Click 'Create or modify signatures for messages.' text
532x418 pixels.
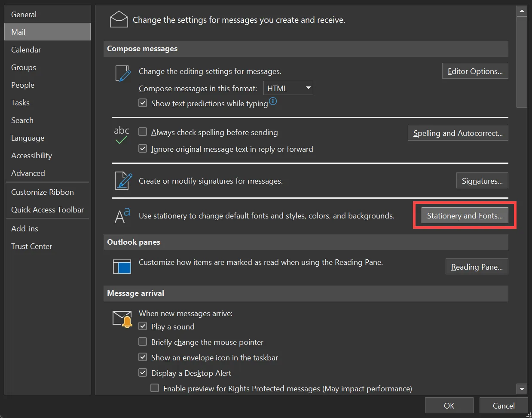(x=211, y=181)
